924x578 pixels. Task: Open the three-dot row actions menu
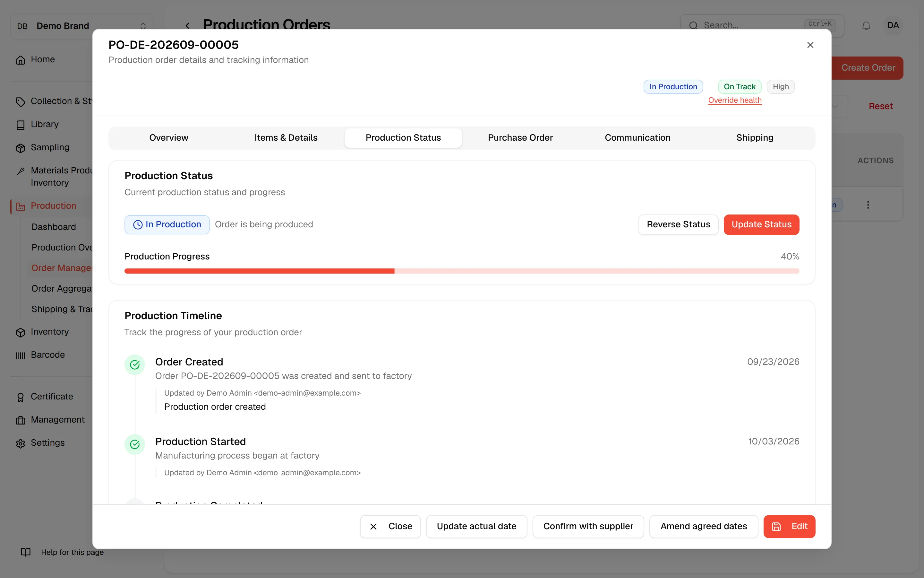pyautogui.click(x=868, y=205)
